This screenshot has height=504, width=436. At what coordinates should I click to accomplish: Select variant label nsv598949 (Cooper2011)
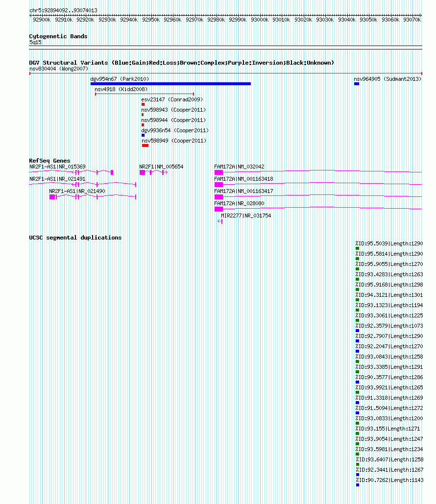[x=174, y=141]
